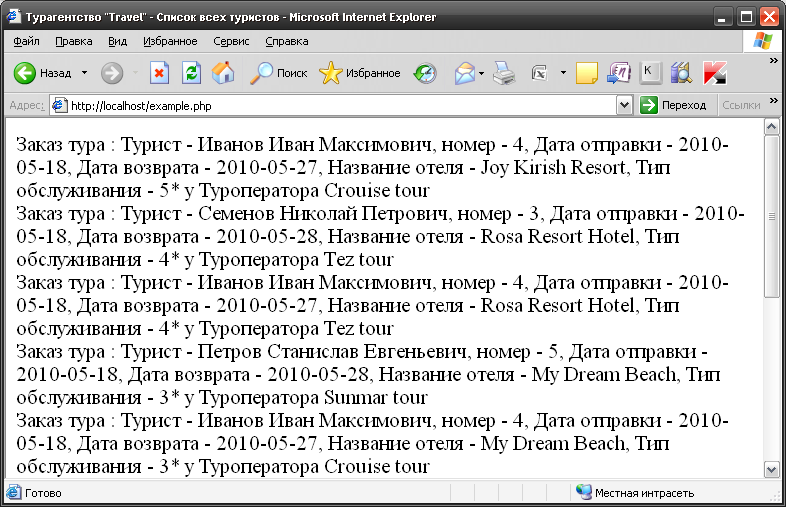This screenshot has width=786, height=507.
Task: Click the Edit with Excel icon
Action: 539,73
